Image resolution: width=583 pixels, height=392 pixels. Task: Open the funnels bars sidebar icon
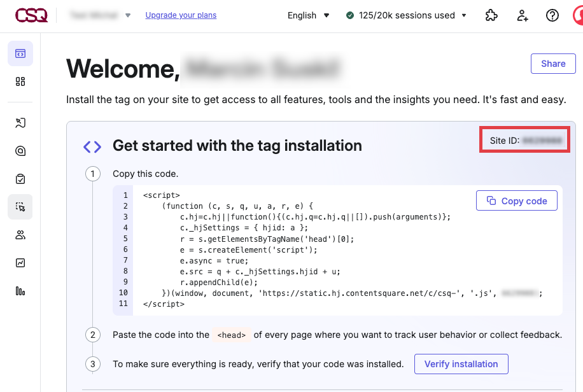coord(20,291)
